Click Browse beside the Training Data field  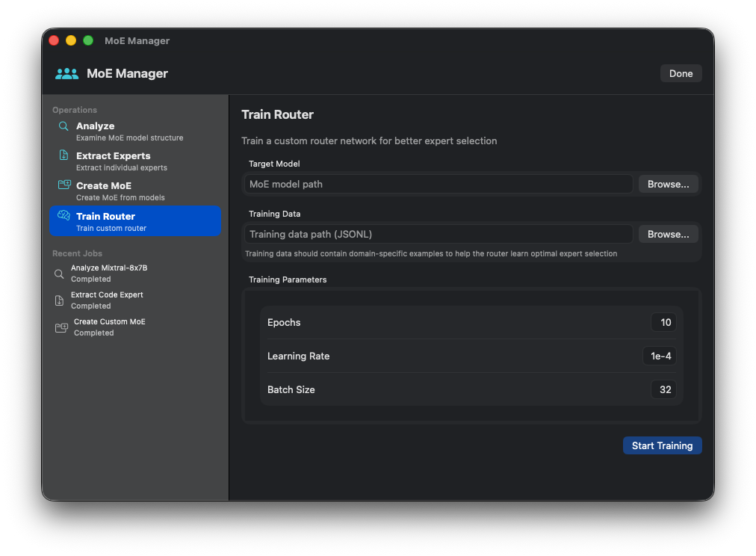click(667, 233)
